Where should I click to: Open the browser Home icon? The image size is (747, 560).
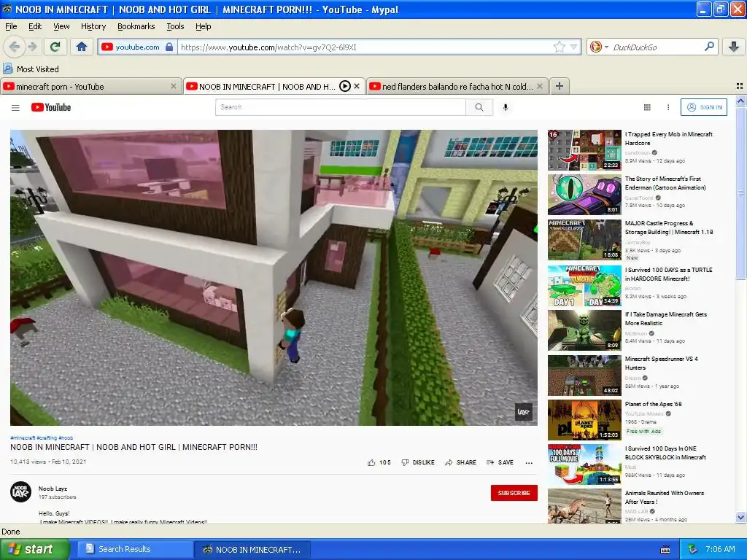tap(82, 47)
